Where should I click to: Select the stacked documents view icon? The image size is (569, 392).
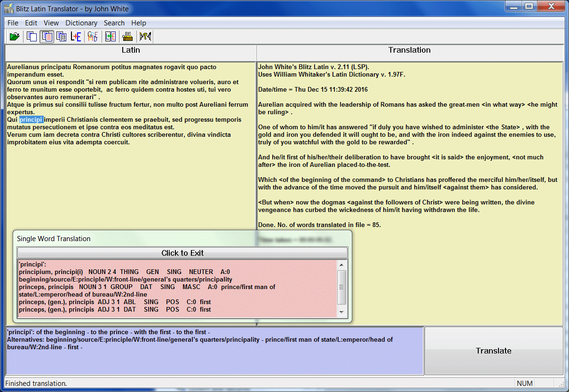point(62,36)
